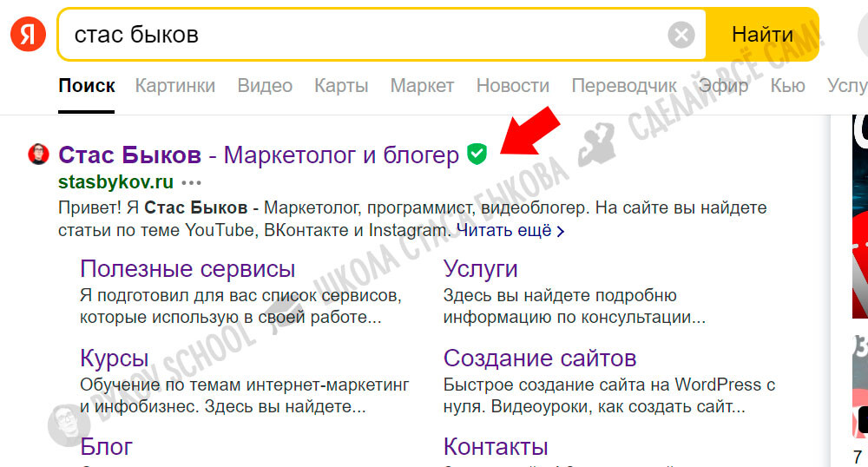Click the Yandex logo icon

(28, 35)
